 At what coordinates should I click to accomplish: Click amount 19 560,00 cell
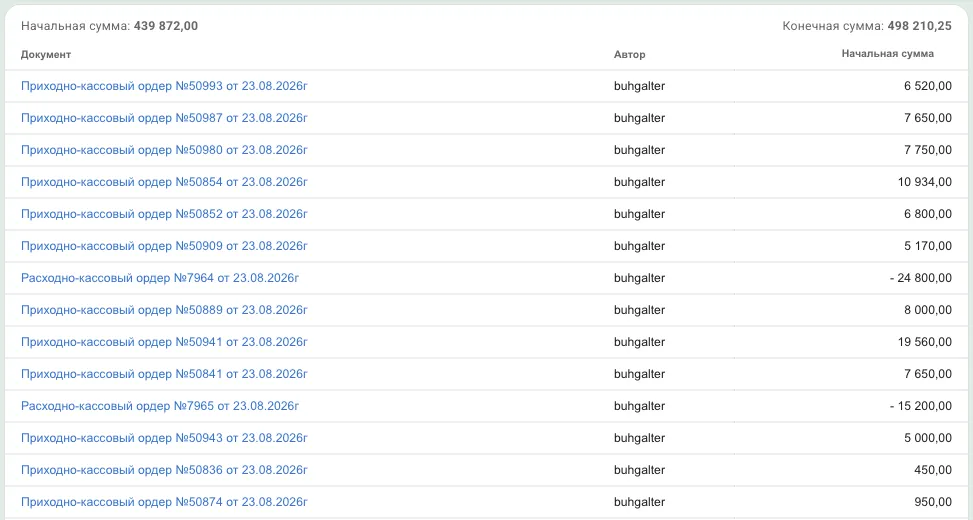(925, 342)
